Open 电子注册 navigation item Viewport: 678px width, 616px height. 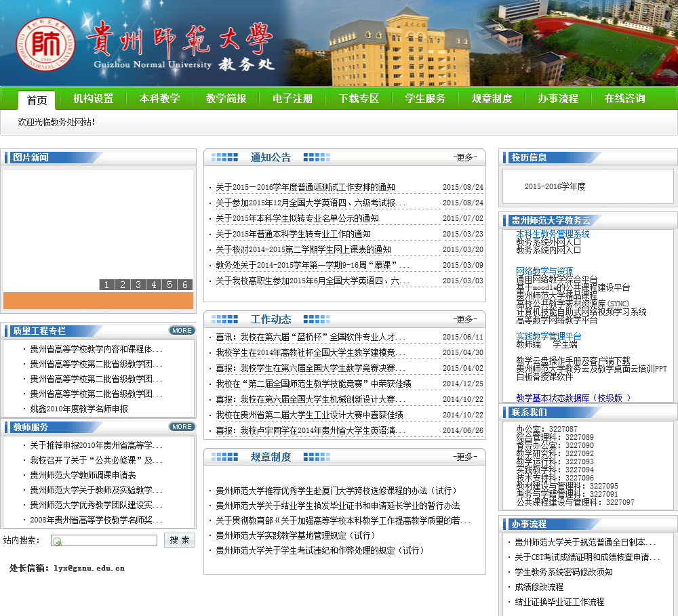point(293,98)
